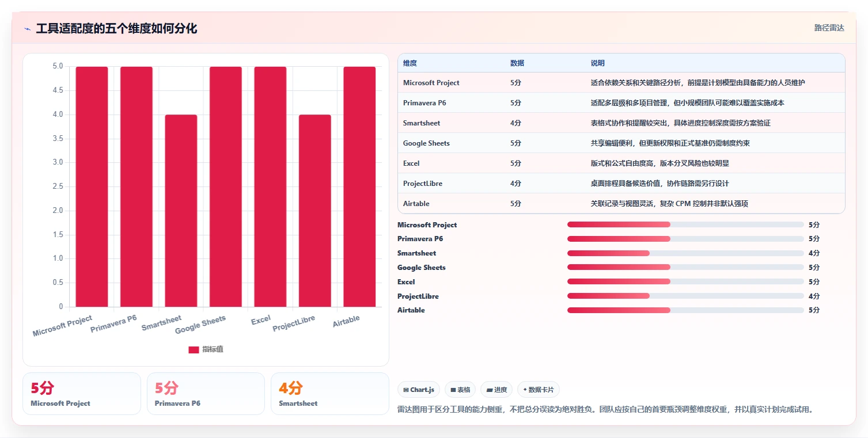Image resolution: width=868 pixels, height=438 pixels.
Task: Click the Excel progress bar
Action: [685, 281]
